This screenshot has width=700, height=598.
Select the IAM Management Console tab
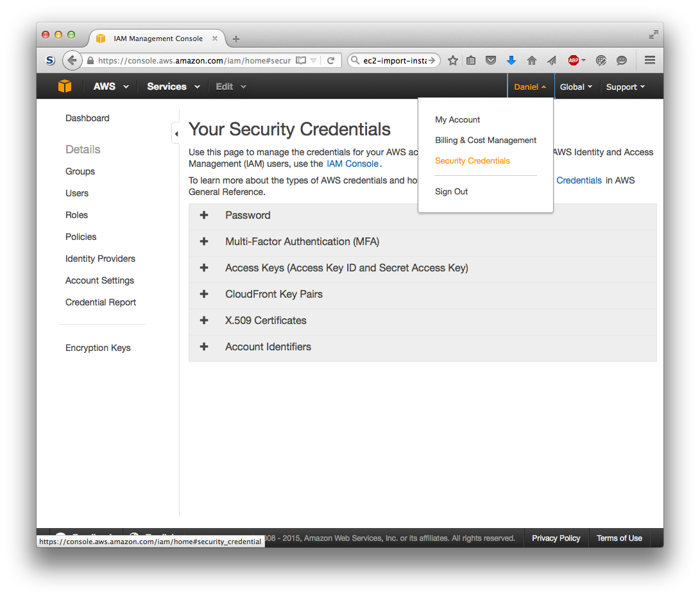[x=158, y=38]
